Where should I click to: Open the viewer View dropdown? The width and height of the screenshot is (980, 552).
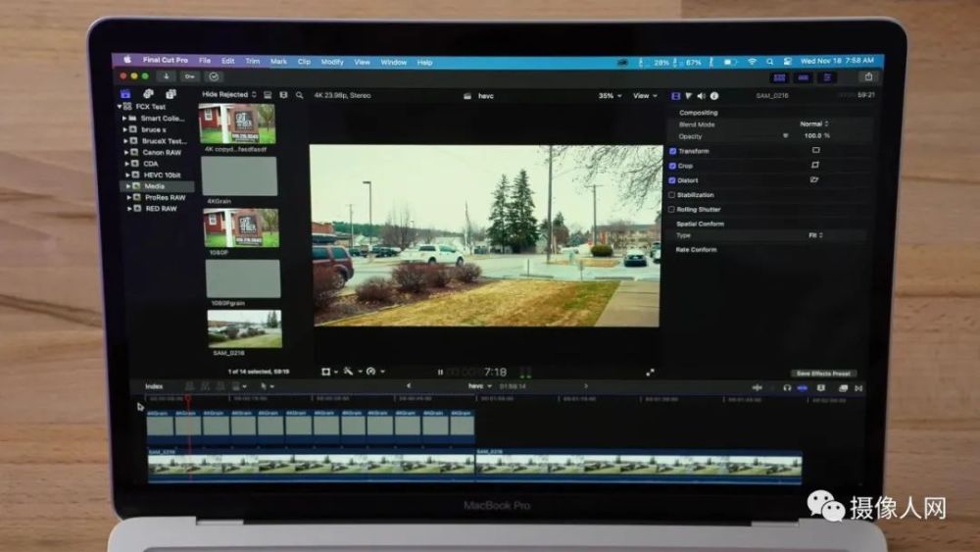coord(645,96)
